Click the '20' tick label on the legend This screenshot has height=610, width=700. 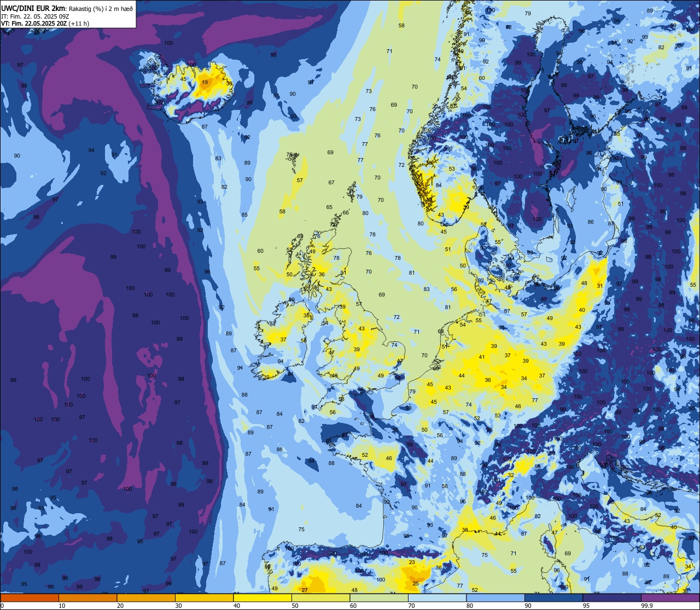(x=120, y=606)
